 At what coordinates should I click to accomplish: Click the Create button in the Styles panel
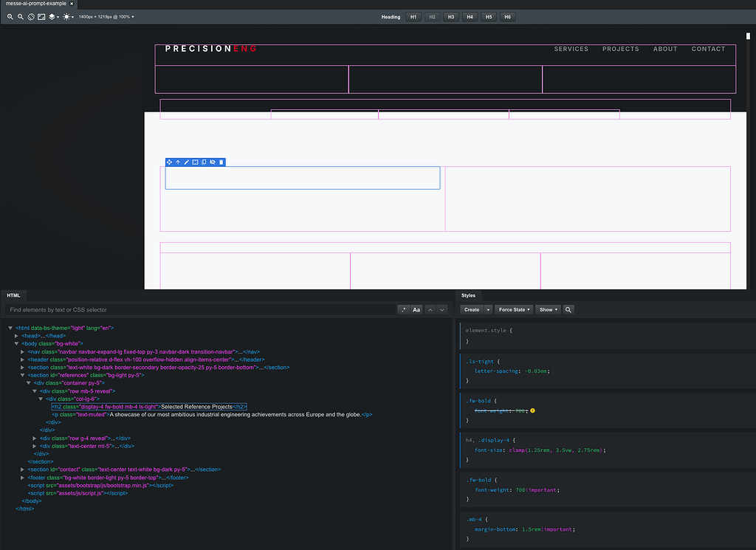[x=472, y=310]
